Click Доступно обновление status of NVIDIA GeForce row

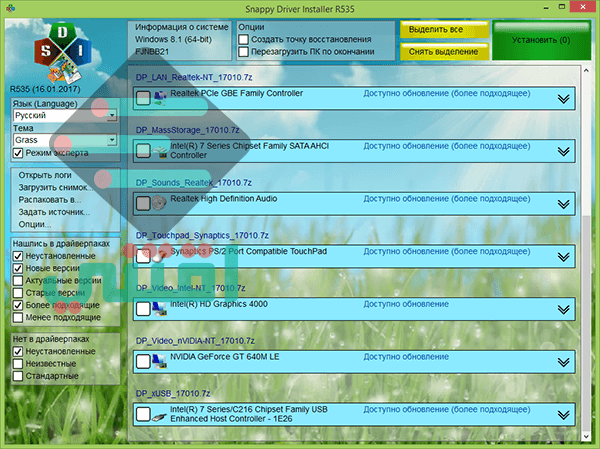pyautogui.click(x=406, y=357)
